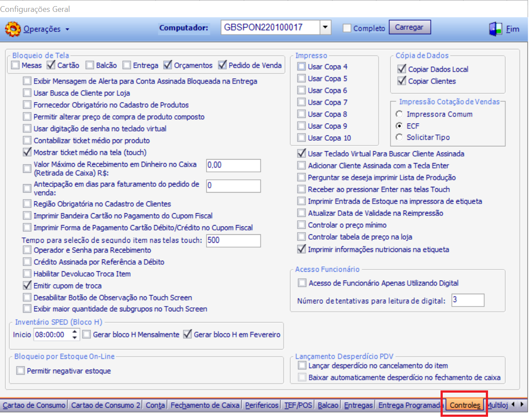Open the Operações dropdown arrow
Image resolution: width=532 pixels, height=419 pixels.
click(x=67, y=29)
